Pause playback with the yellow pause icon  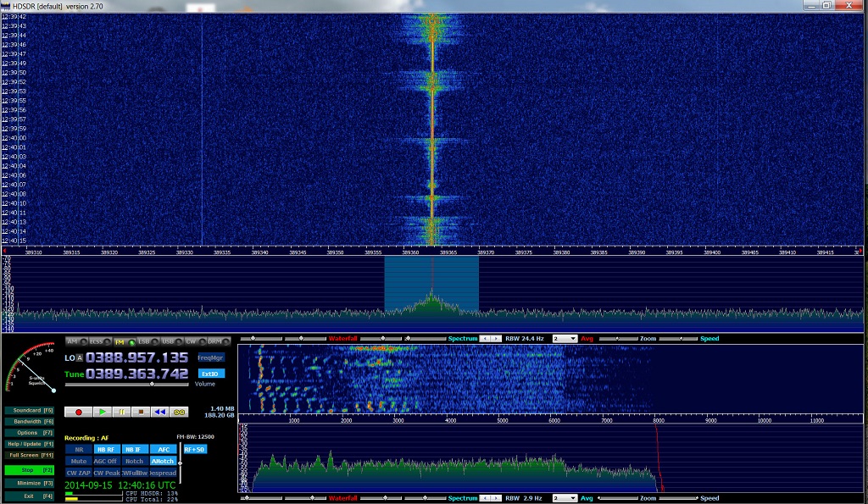tap(121, 412)
